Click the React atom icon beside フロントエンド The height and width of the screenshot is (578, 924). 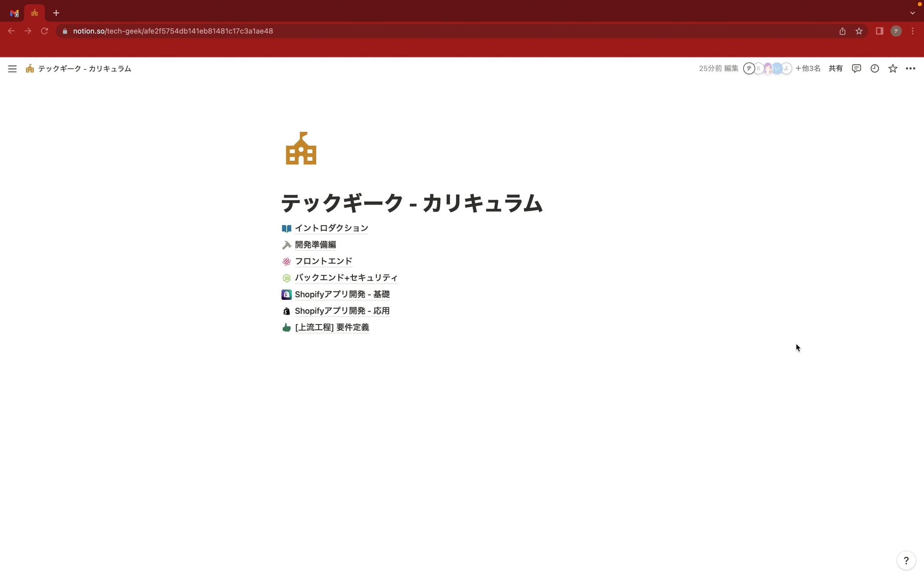(286, 262)
